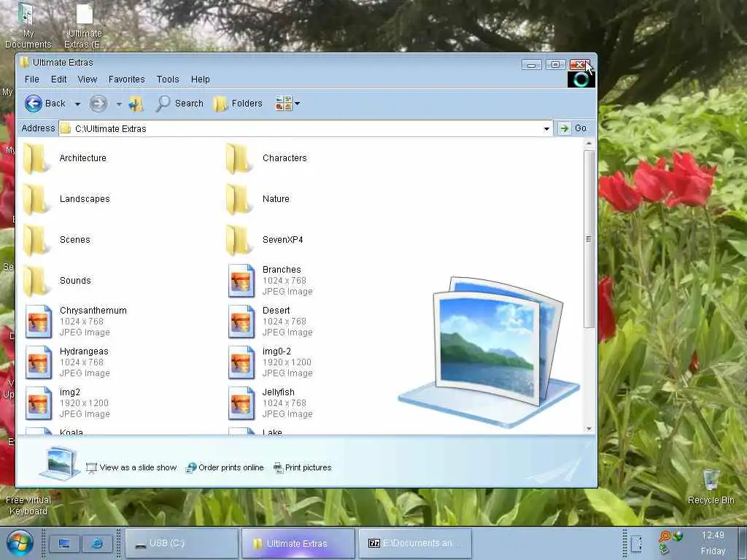Select the img0-2 image icon
Image resolution: width=747 pixels, height=560 pixels.
pyautogui.click(x=241, y=363)
